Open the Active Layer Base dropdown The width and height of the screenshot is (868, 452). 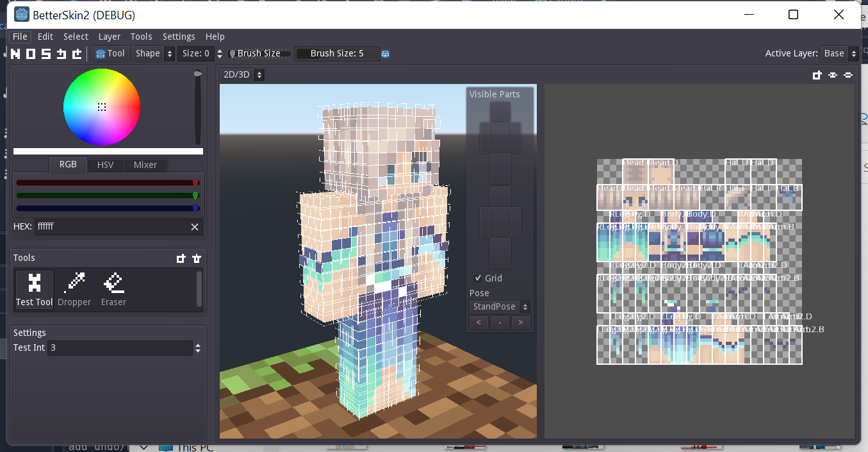840,54
